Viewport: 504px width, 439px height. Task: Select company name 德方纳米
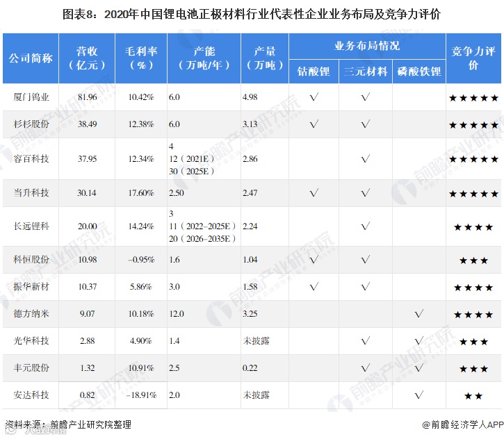[x=31, y=313]
